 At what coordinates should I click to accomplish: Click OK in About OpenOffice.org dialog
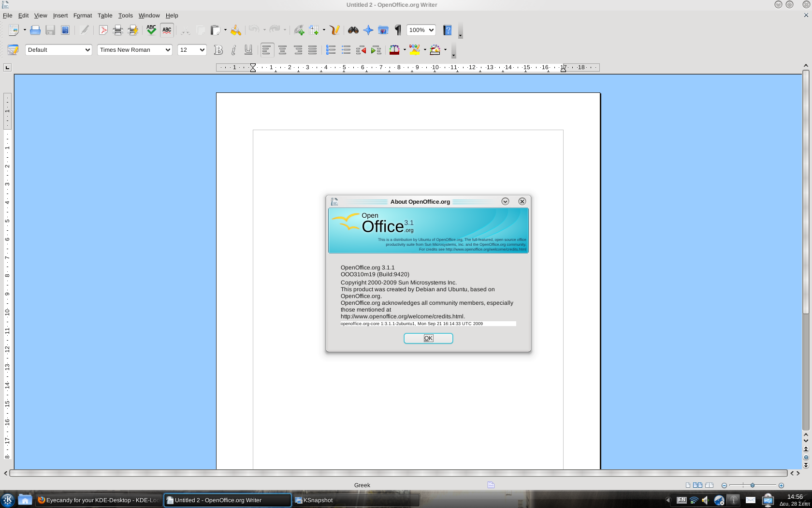428,338
